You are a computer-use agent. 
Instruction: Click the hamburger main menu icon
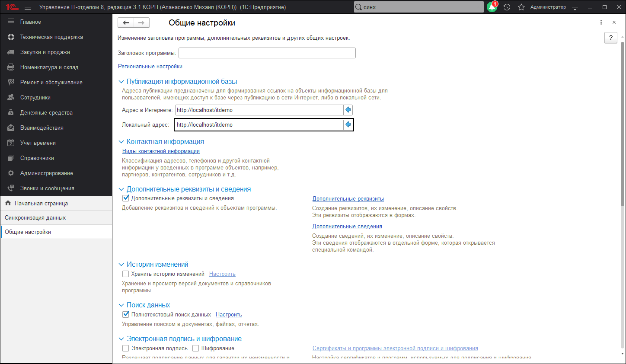point(28,7)
